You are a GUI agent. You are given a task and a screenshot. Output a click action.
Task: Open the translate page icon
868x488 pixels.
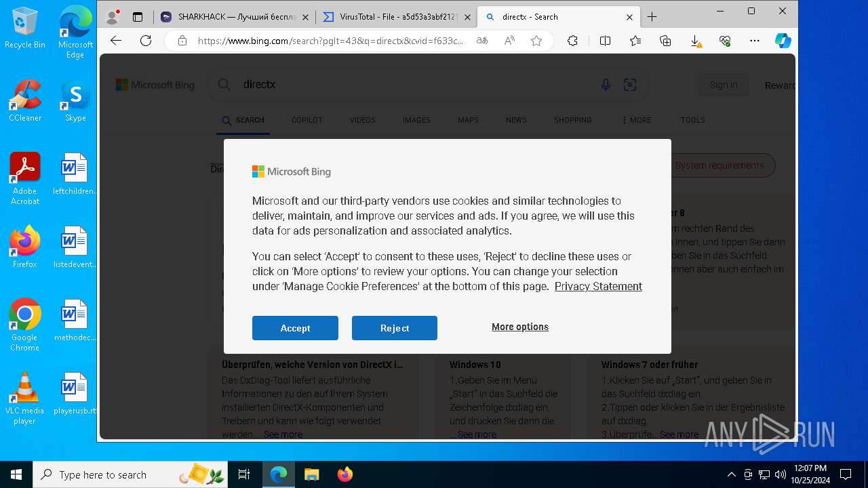[x=482, y=41]
